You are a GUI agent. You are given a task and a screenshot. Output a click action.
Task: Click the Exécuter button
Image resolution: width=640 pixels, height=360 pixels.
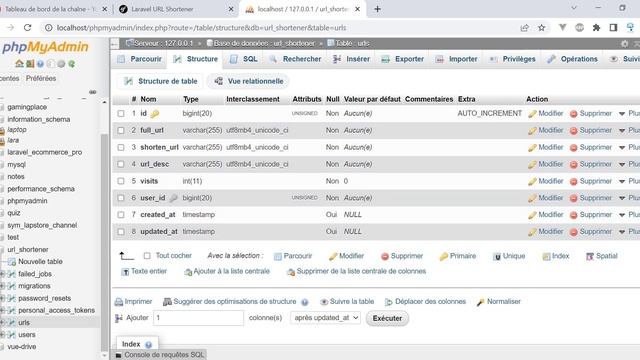pos(387,318)
